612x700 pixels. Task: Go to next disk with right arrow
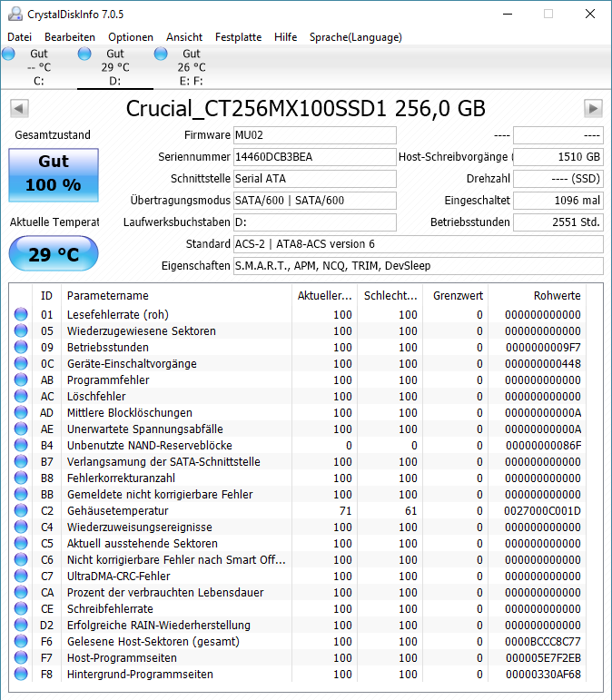click(593, 108)
